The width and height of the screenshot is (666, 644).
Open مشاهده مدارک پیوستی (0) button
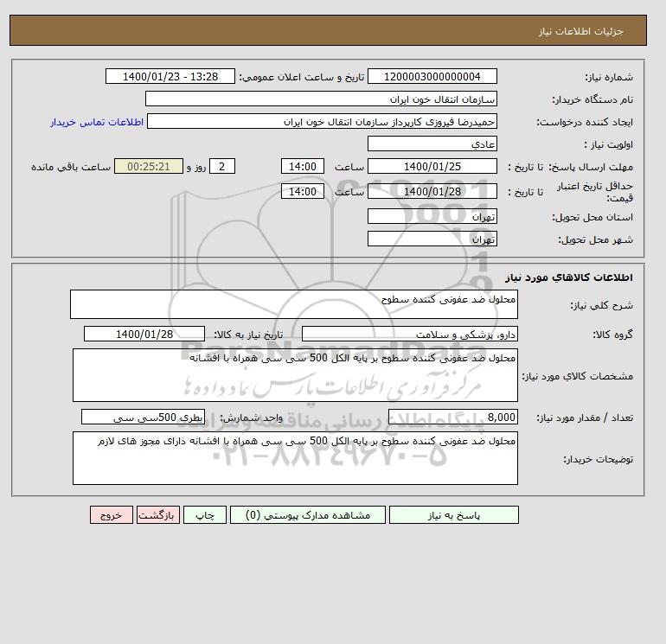pos(308,515)
